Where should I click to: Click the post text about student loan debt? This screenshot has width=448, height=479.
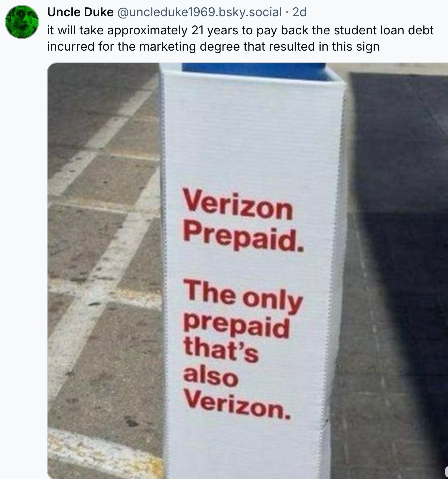[240, 38]
